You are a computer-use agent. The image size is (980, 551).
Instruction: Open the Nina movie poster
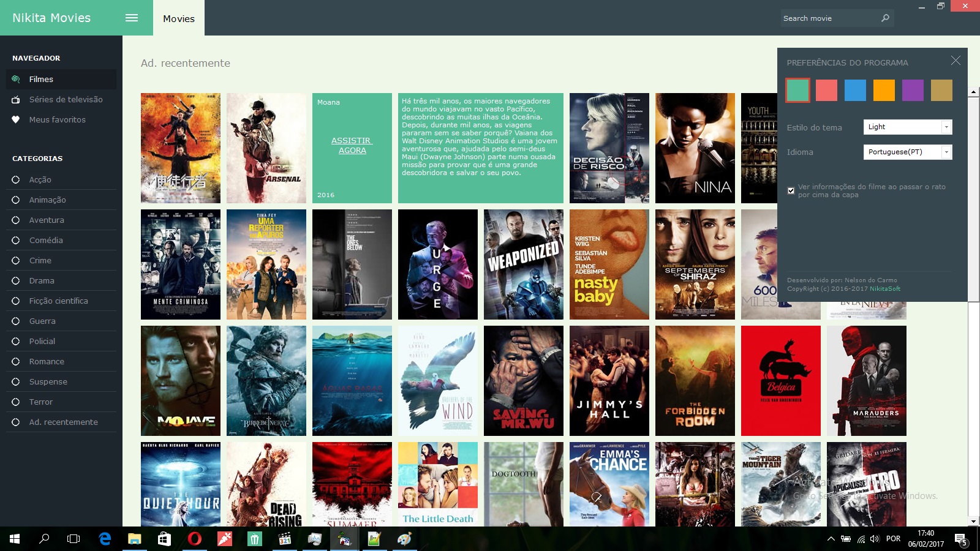pyautogui.click(x=695, y=148)
